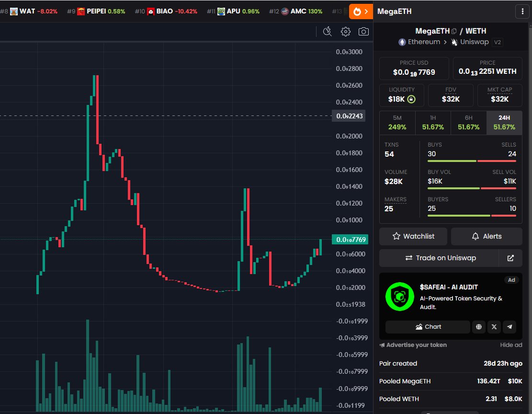The image size is (532, 414).
Task: Click the Ad badge label
Action: pos(511,280)
